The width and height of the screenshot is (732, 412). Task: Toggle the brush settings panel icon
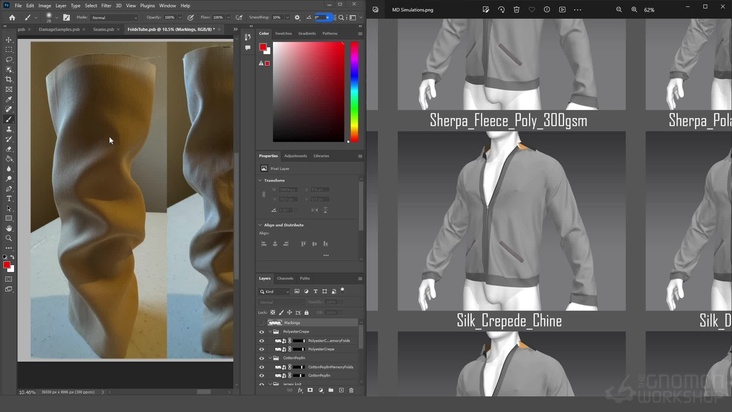66,18
